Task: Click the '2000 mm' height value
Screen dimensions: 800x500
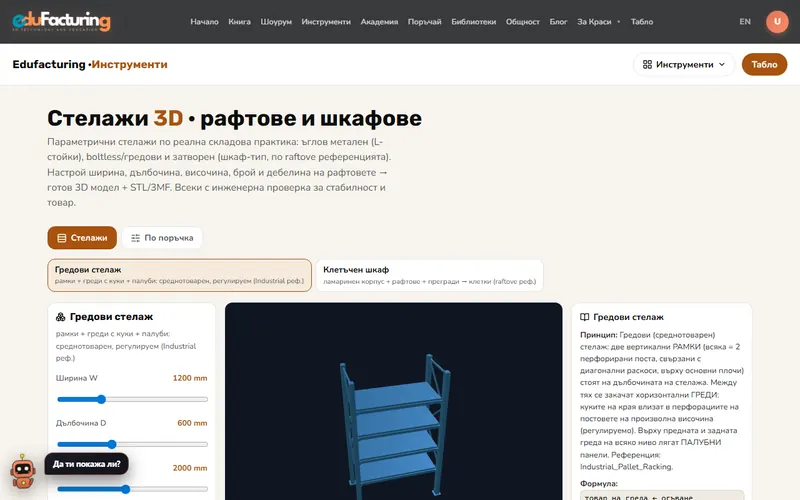Action: click(190, 468)
